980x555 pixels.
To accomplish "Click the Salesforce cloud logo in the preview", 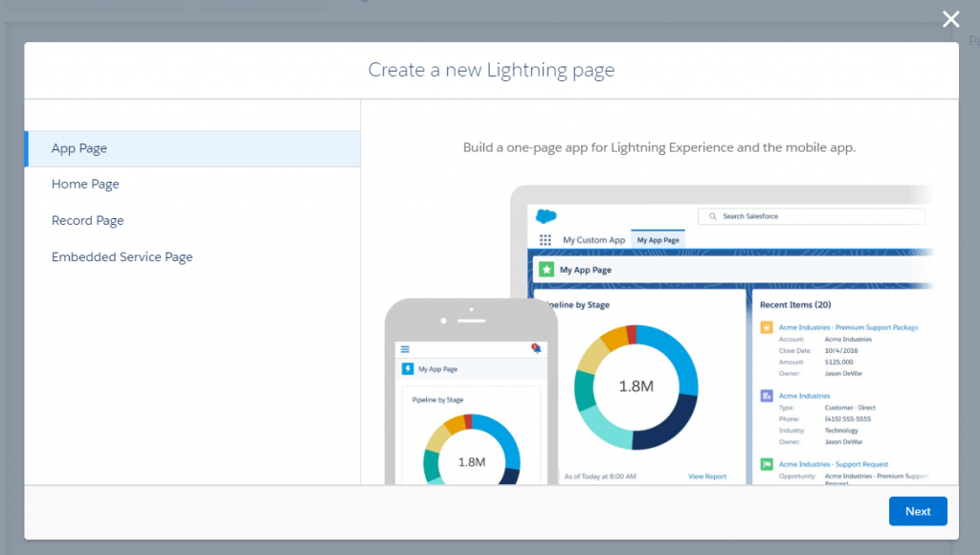I will pyautogui.click(x=545, y=214).
